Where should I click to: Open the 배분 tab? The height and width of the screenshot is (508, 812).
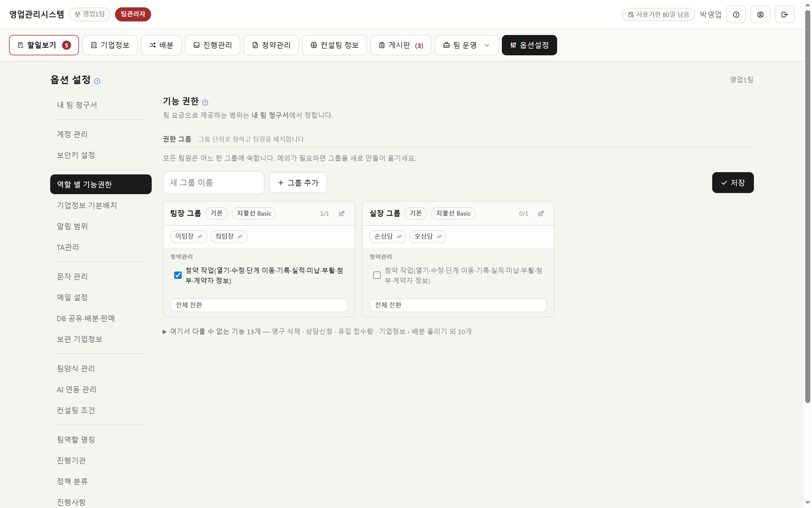coord(161,45)
